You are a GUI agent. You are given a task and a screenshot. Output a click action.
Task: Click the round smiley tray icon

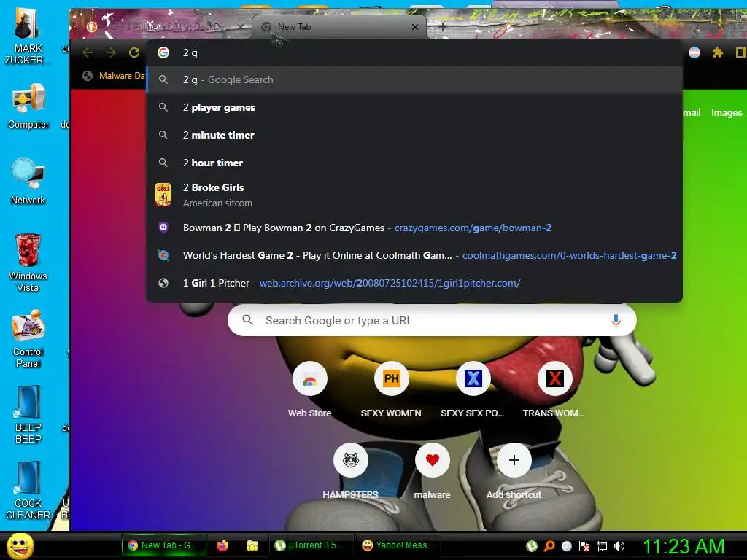pyautogui.click(x=566, y=546)
